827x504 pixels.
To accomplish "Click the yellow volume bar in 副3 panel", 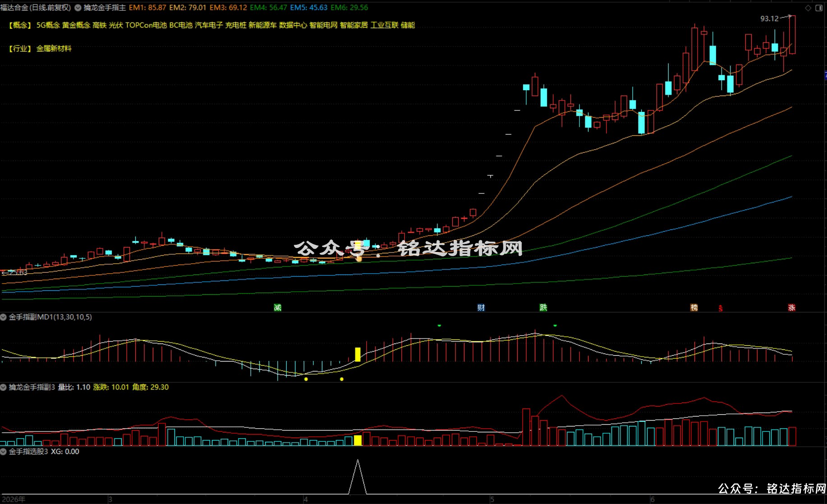I will pyautogui.click(x=358, y=440).
